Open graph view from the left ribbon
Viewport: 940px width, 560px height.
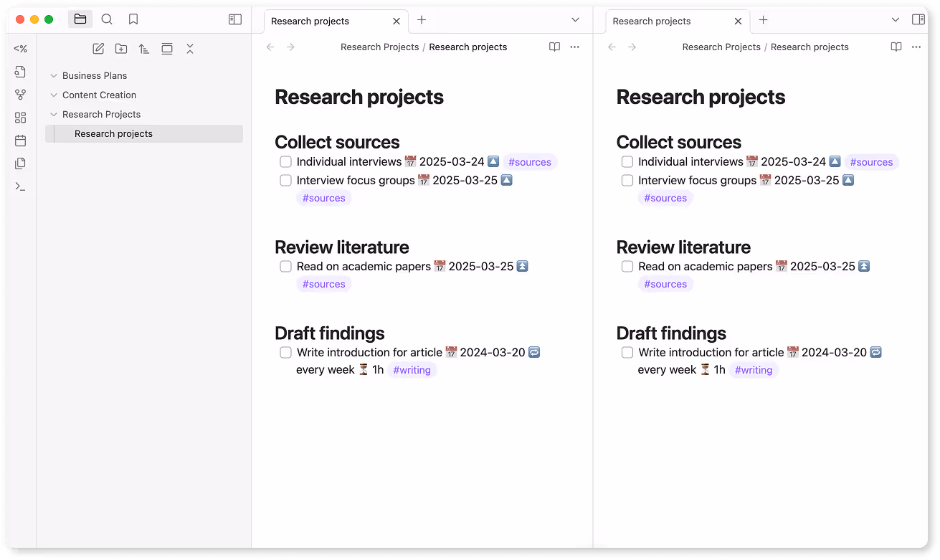pos(21,94)
